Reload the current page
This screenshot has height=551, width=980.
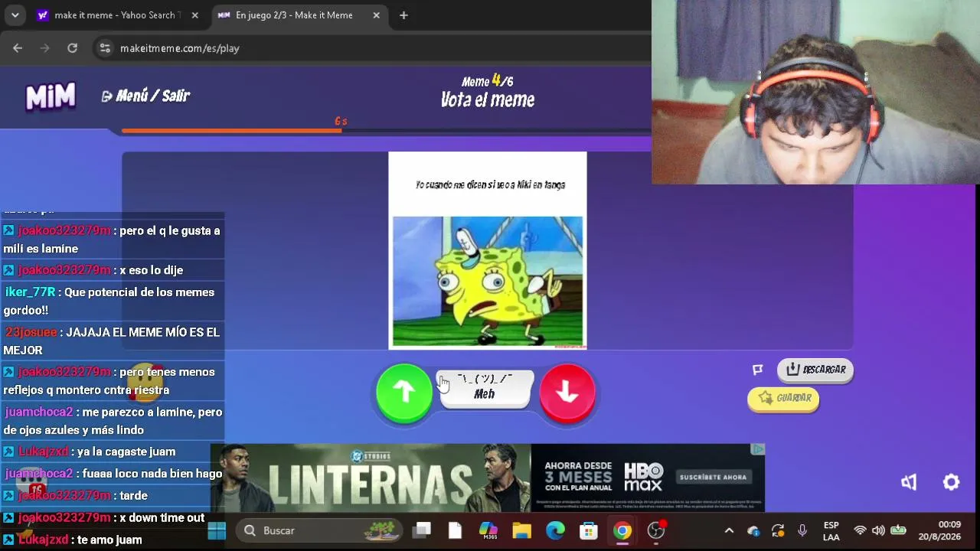tap(72, 48)
